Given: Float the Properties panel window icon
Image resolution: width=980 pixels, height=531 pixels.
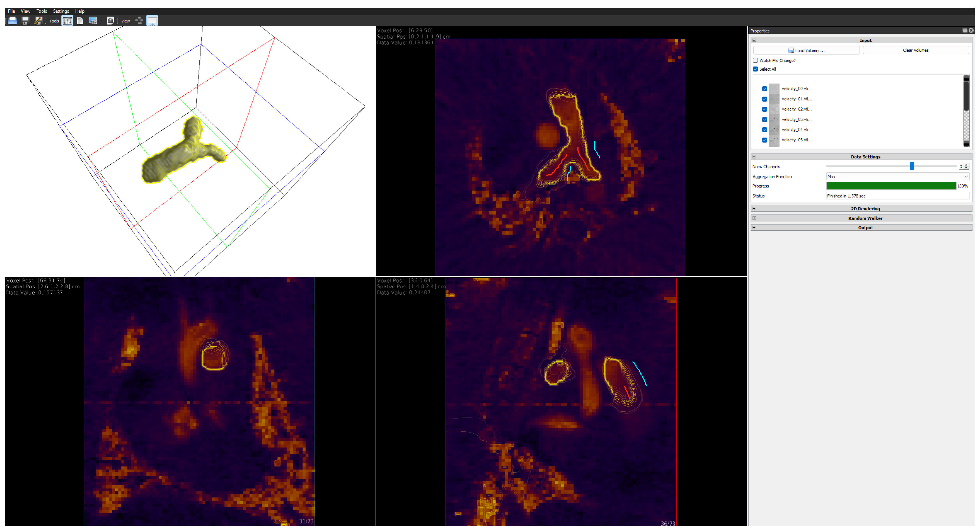Looking at the screenshot, I should pos(965,30).
